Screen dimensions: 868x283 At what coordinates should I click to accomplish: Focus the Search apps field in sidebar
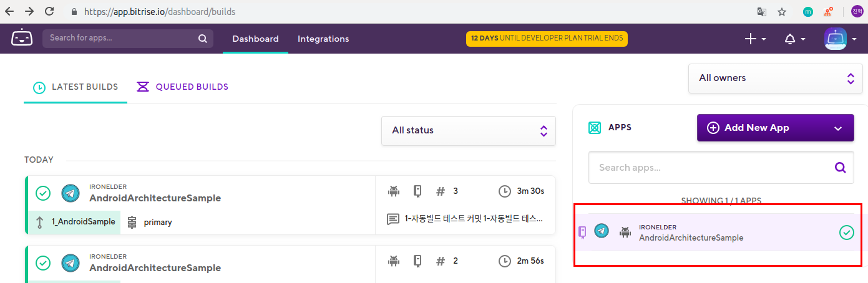(721, 167)
